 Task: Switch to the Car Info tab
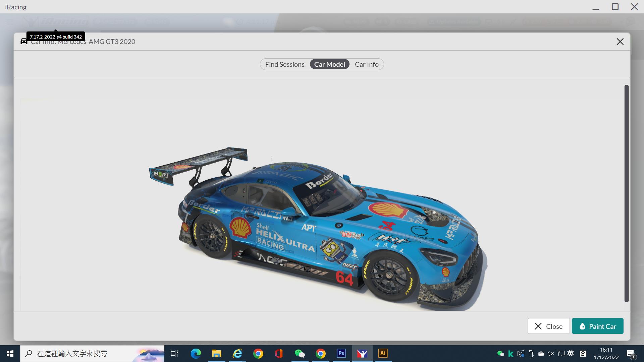point(367,64)
